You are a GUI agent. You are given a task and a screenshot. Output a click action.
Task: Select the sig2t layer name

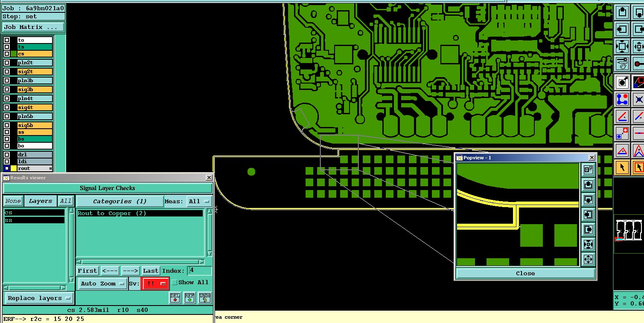(35, 72)
